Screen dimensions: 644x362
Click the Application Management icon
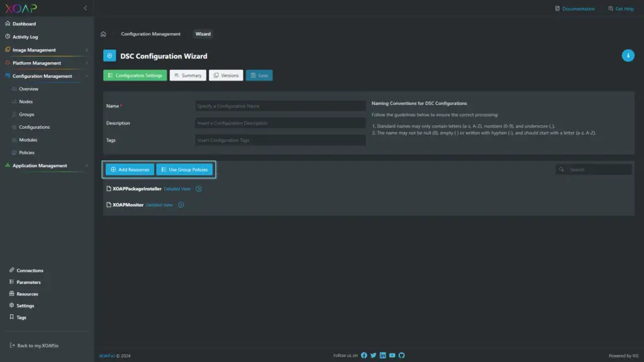tap(8, 165)
